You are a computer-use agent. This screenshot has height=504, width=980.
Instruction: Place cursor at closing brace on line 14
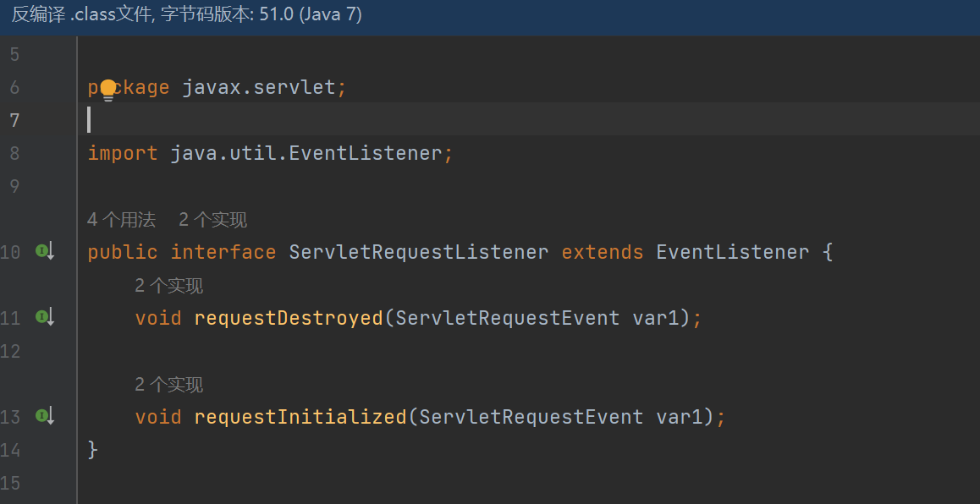click(x=93, y=450)
